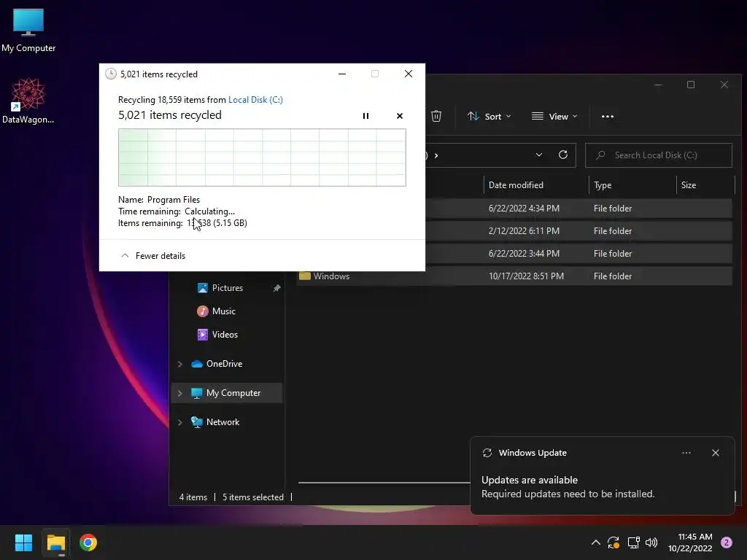Click the address bar path chevron
This screenshot has width=747, height=560.
coord(436,155)
